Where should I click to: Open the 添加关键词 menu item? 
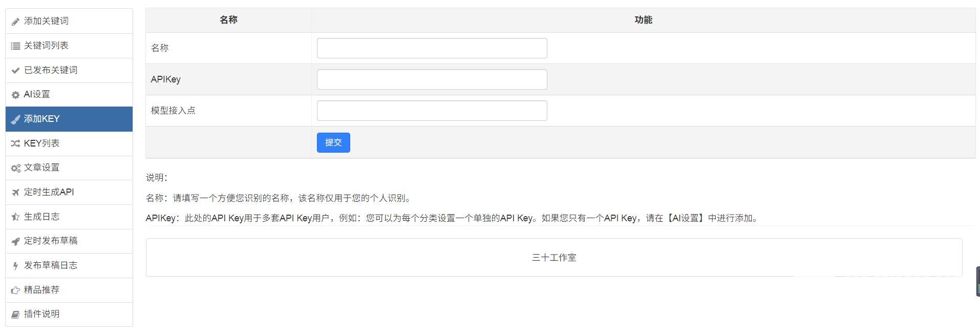tap(69, 21)
